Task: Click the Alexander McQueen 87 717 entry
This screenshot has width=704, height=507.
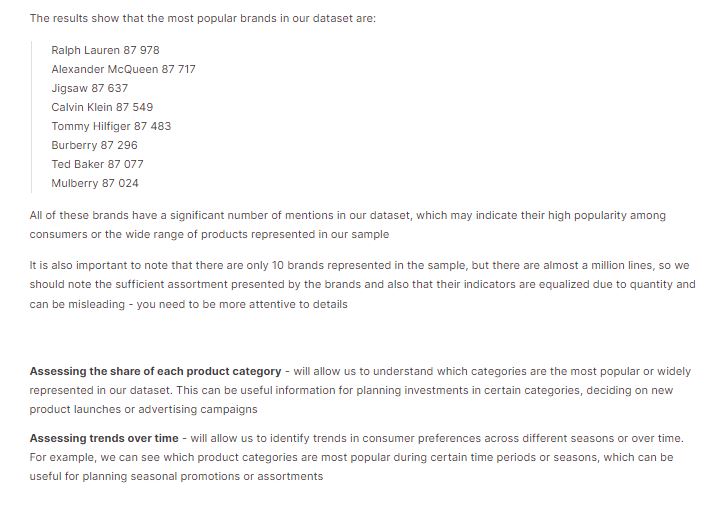Action: pyautogui.click(x=123, y=69)
